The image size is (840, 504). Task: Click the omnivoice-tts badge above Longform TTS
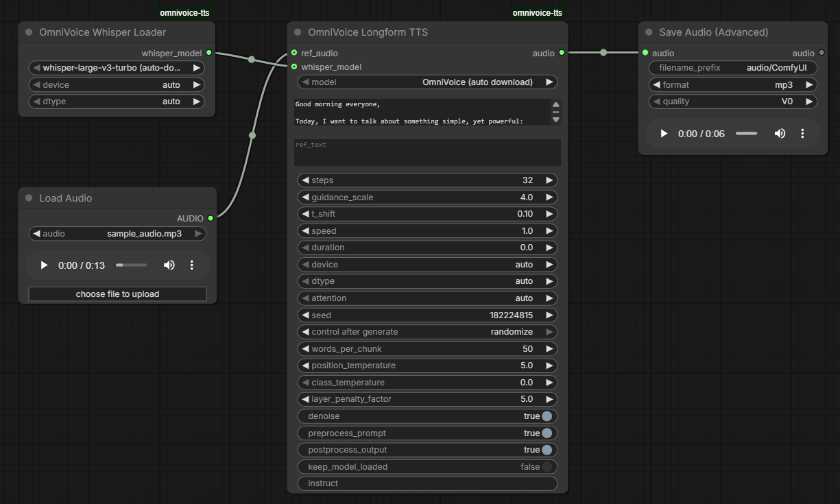click(538, 13)
